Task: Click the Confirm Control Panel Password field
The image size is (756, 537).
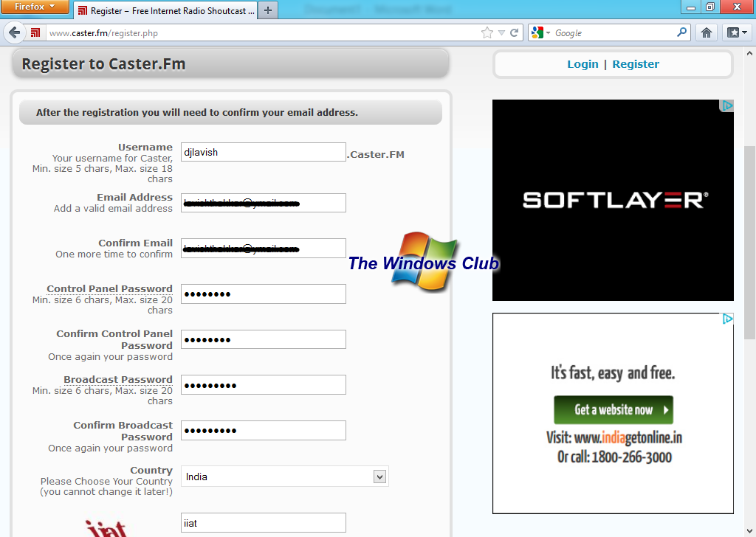Action: pos(264,339)
